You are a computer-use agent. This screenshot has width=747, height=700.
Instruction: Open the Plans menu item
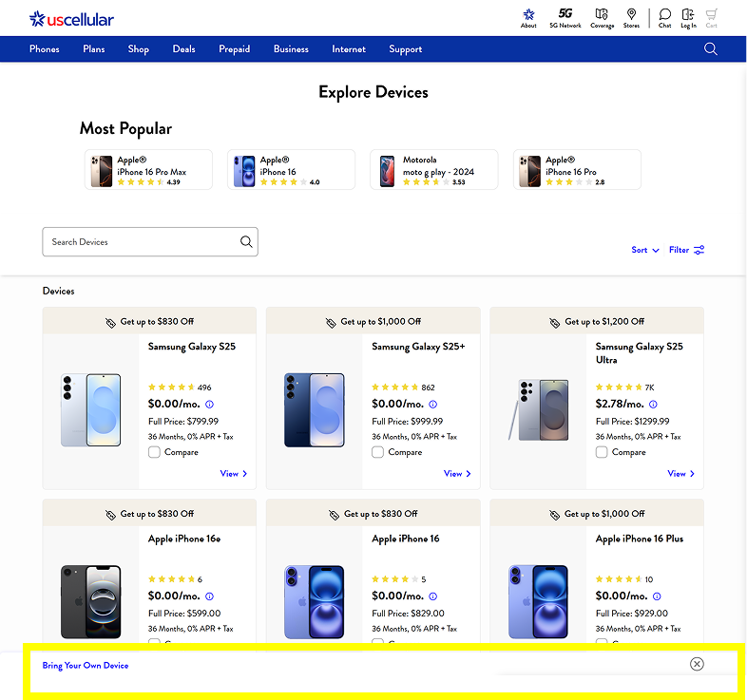click(x=94, y=49)
